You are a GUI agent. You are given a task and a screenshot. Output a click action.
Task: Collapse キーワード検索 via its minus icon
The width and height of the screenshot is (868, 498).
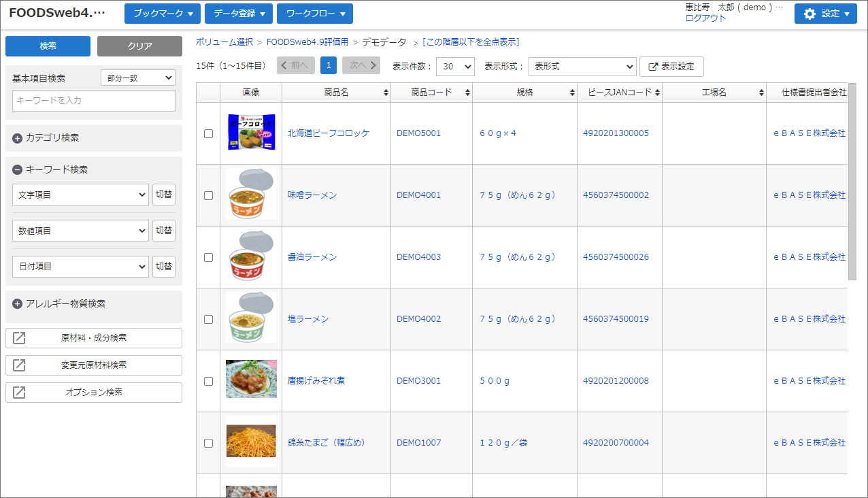[18, 170]
